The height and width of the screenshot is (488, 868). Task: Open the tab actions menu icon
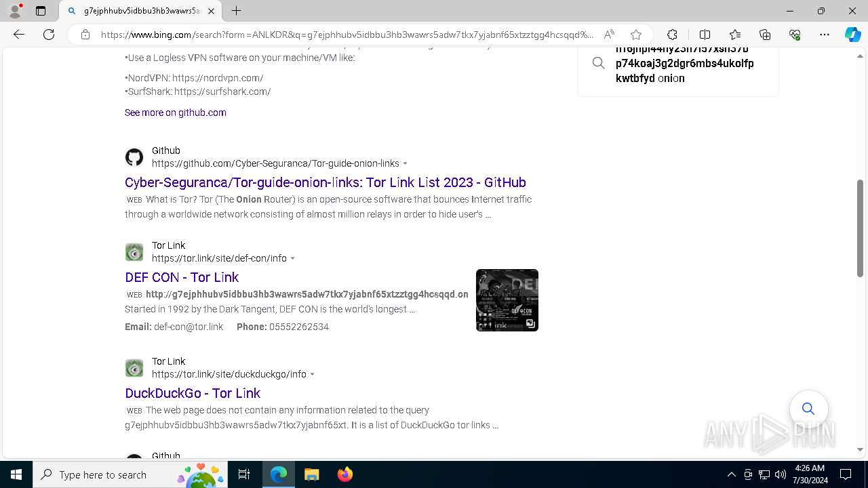[x=41, y=11]
